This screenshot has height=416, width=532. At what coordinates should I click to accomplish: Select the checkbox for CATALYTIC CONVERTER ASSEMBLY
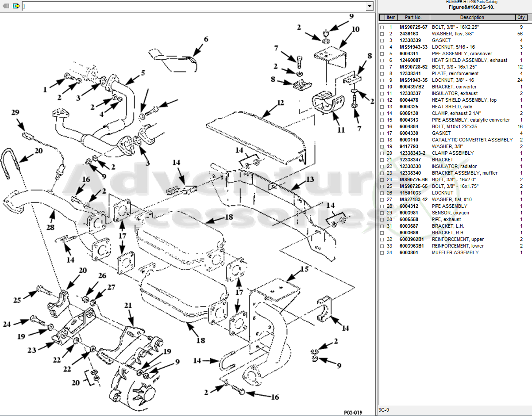tap(382, 140)
